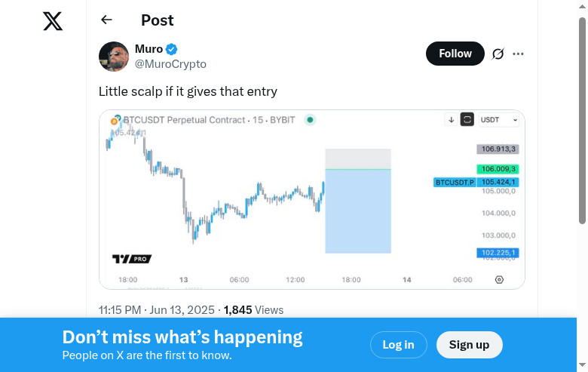Click the Grok icon beside Follow

coord(498,54)
